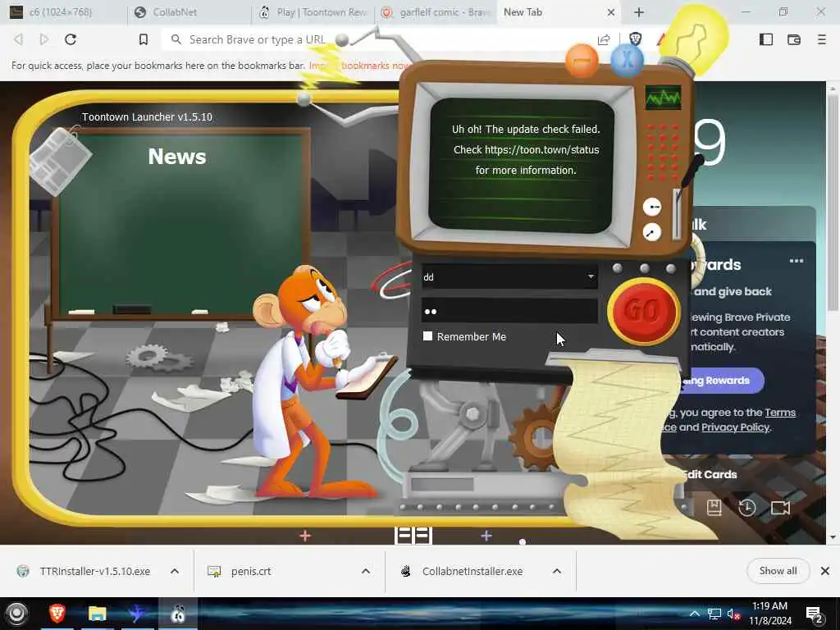
Task: Toggle the Brave sidebar panel
Action: click(x=766, y=39)
